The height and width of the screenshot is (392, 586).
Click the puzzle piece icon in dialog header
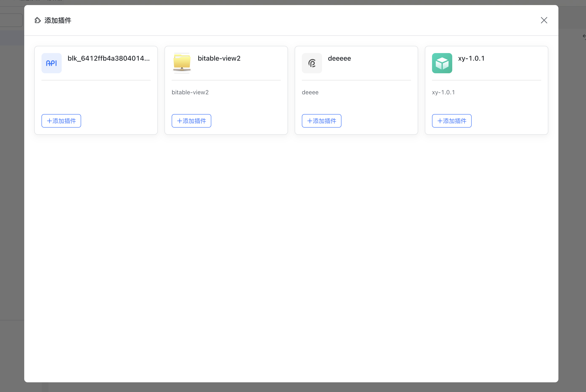coord(37,20)
